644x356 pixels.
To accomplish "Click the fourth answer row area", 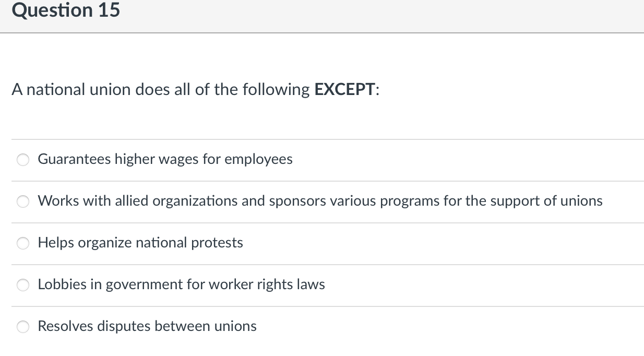I will coord(322,284).
